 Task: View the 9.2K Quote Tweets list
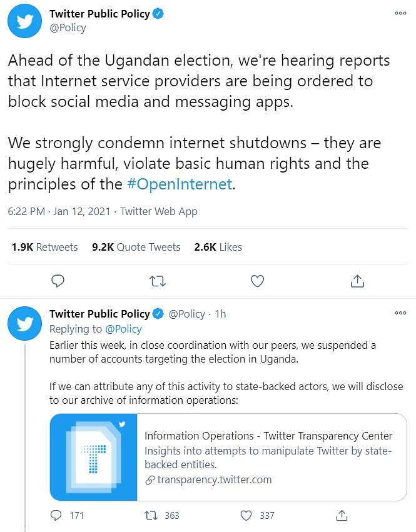coord(136,247)
